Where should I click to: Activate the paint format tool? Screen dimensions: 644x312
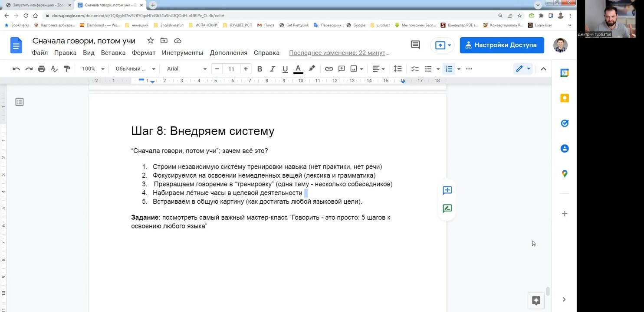(67, 69)
